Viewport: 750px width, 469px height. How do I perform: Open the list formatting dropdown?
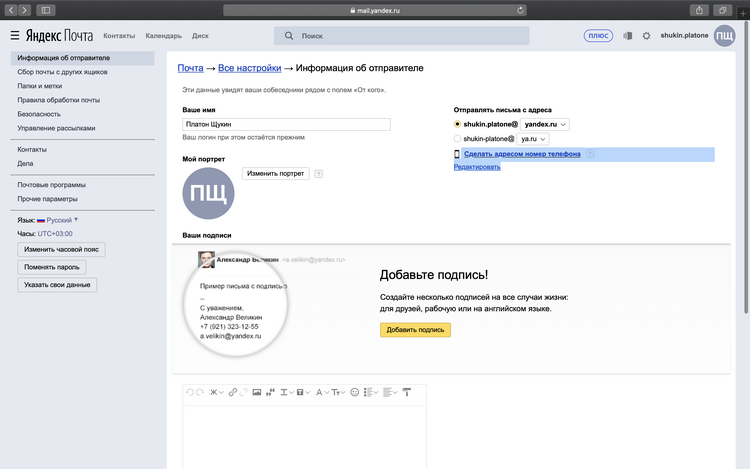(x=371, y=393)
